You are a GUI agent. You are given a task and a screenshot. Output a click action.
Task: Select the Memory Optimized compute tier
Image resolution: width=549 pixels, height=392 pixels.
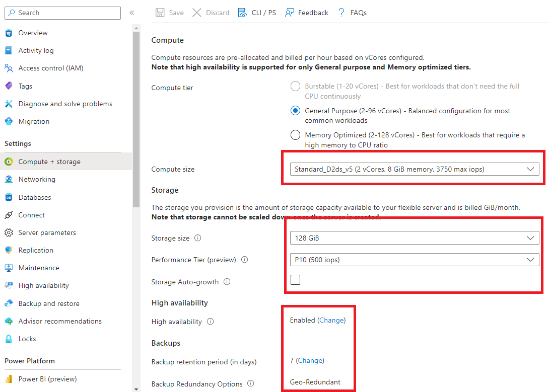295,135
